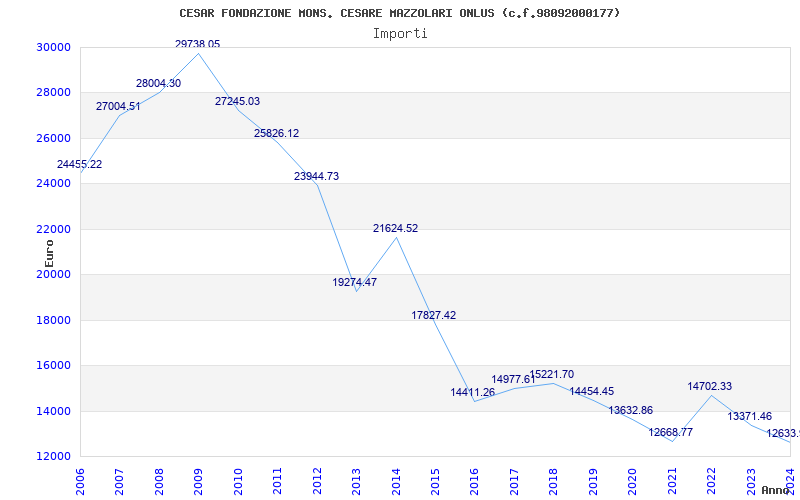This screenshot has width=800, height=500.
Task: Click the x-axis year 2018
Action: pos(554,481)
